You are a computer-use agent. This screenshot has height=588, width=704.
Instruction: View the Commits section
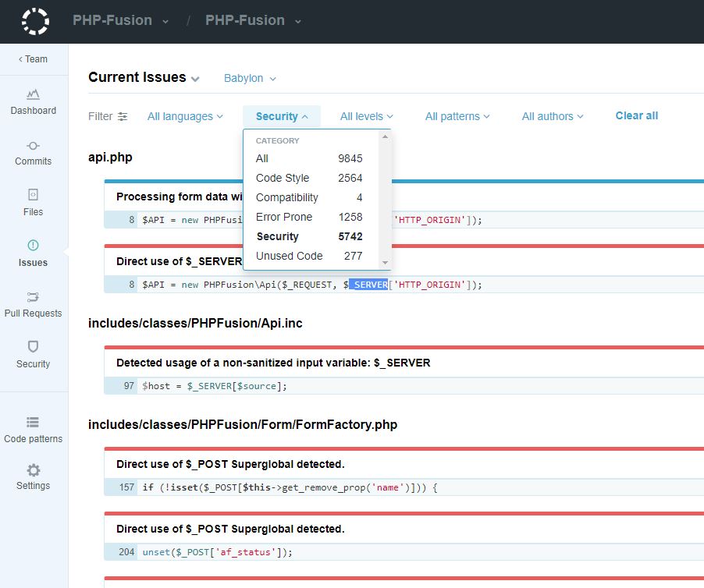(33, 154)
